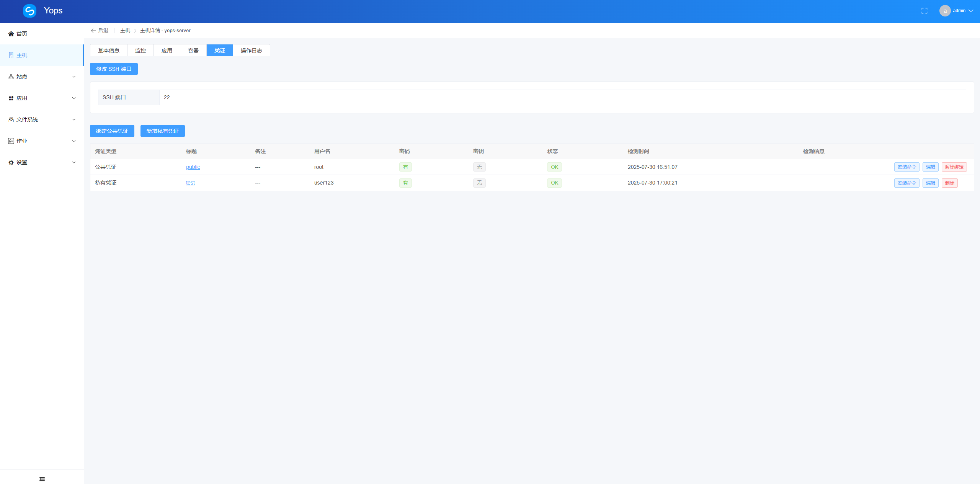
Task: Click 编辑 for the test credential
Action: pyautogui.click(x=930, y=183)
